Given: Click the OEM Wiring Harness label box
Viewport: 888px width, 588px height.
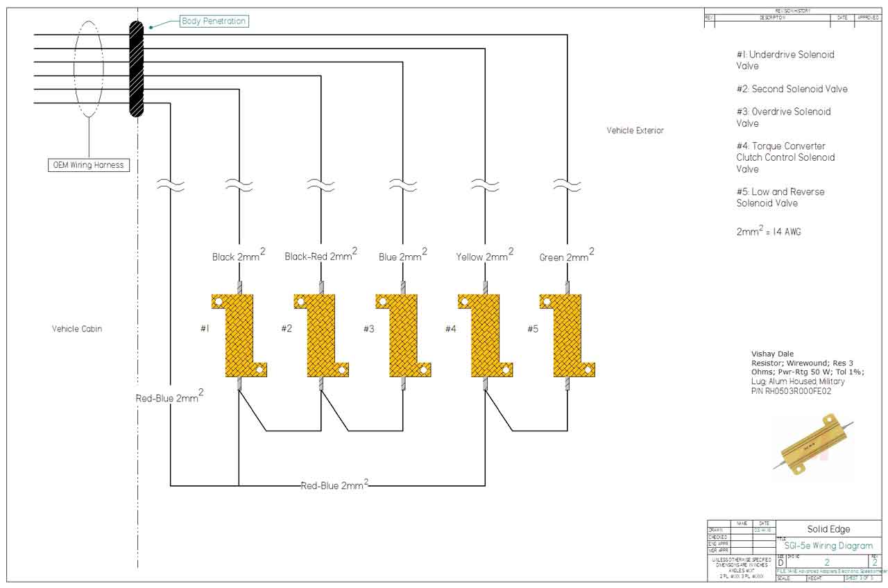Looking at the screenshot, I should [89, 165].
